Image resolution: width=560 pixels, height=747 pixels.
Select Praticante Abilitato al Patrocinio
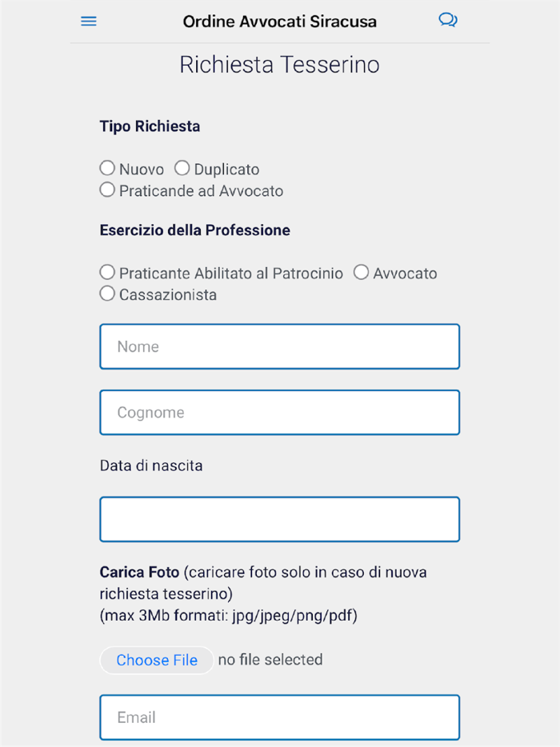tap(107, 272)
